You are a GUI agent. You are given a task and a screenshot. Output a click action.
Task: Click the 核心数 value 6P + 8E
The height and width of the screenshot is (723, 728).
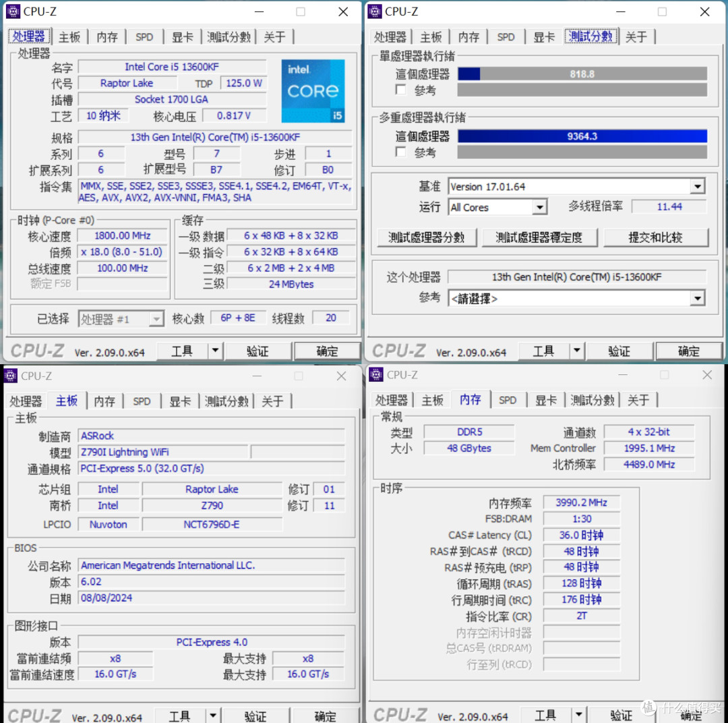coord(238,318)
